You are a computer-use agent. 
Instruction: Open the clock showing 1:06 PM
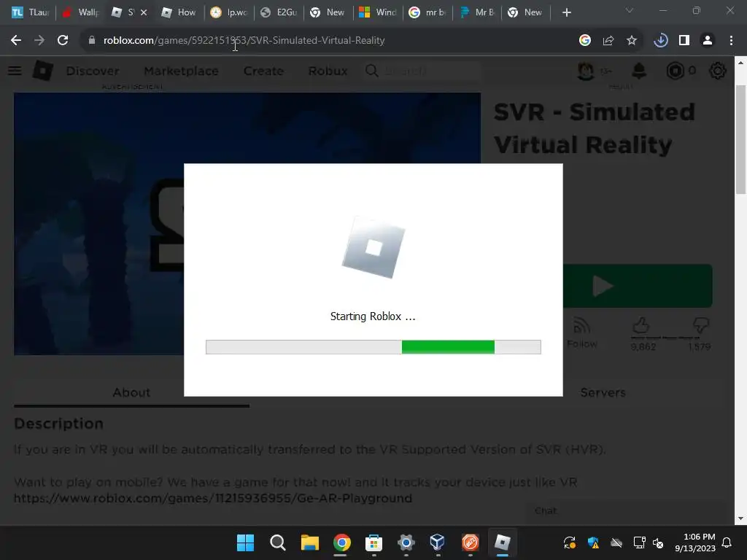click(695, 542)
